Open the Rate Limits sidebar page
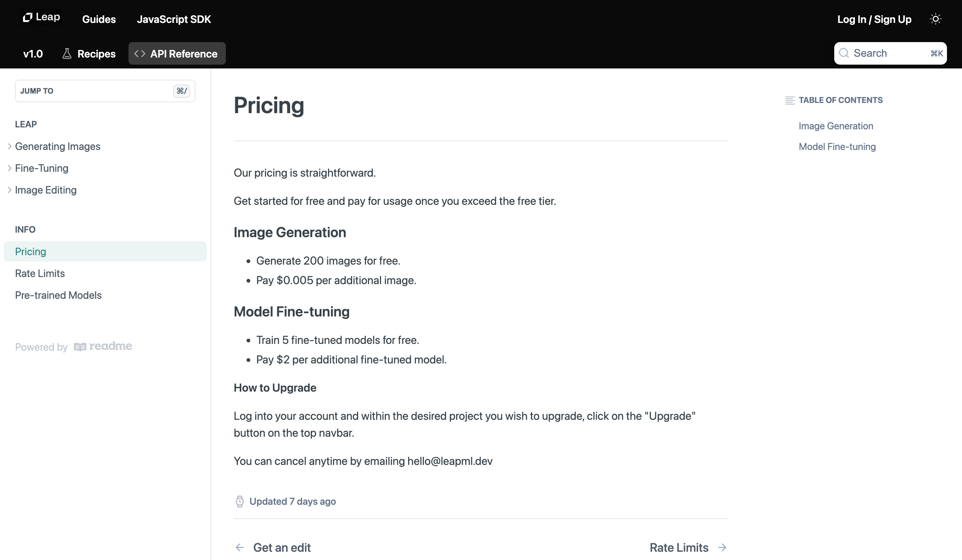This screenshot has width=962, height=560. (x=40, y=273)
